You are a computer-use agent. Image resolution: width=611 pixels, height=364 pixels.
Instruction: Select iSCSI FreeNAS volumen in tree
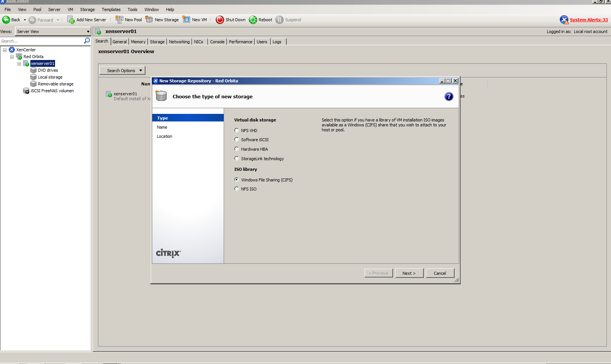tap(52, 91)
